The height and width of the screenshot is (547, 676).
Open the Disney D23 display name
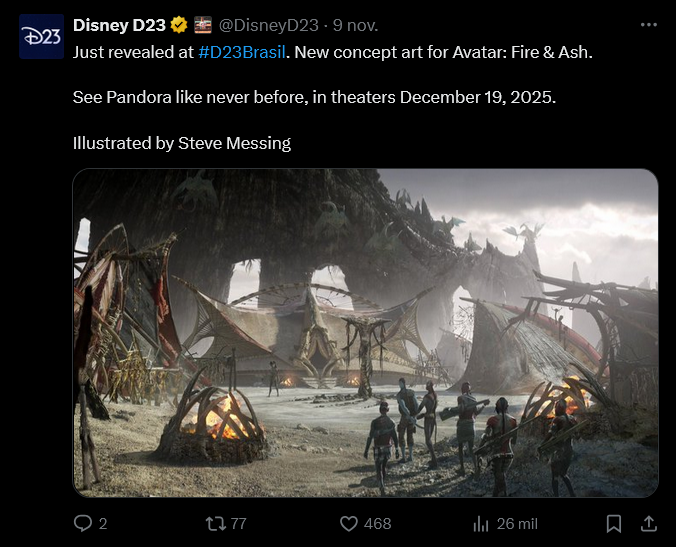click(119, 25)
